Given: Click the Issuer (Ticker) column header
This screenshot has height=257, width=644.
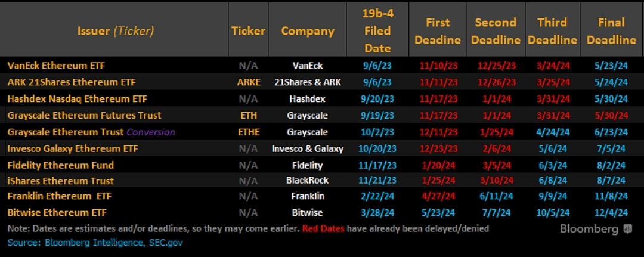Looking at the screenshot, I should coord(116,31).
